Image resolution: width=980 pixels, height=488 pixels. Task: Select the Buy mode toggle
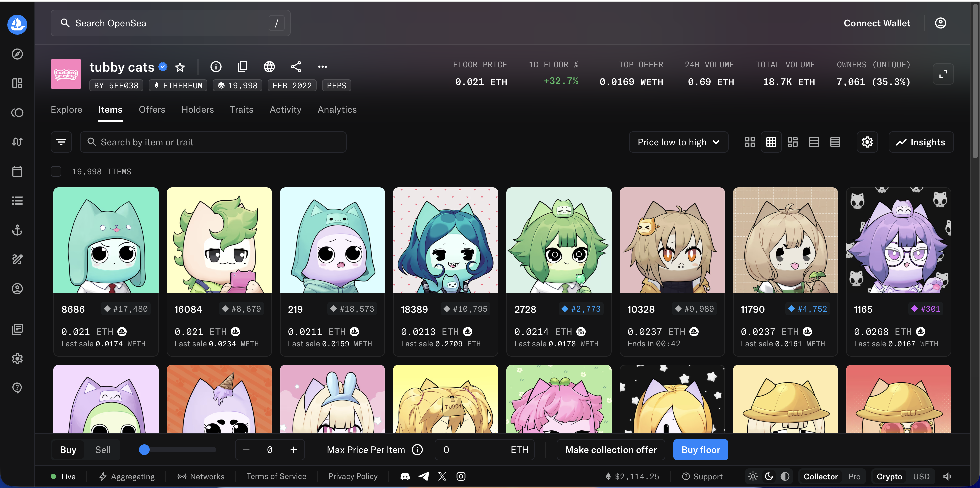pyautogui.click(x=68, y=450)
